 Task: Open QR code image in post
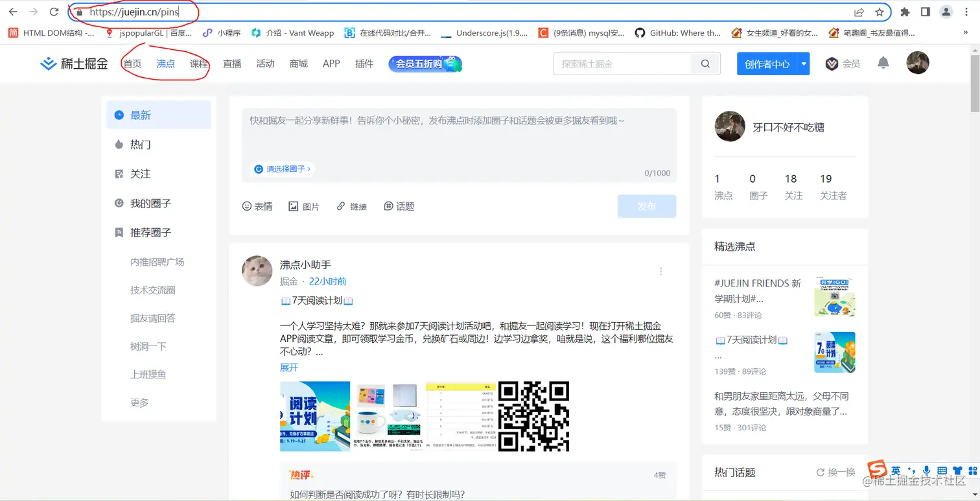pyautogui.click(x=533, y=416)
